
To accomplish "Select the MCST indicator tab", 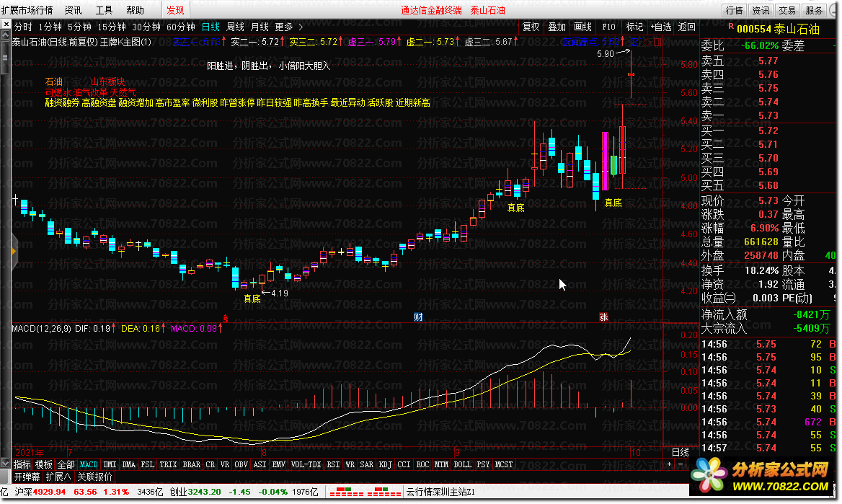I will point(504,464).
